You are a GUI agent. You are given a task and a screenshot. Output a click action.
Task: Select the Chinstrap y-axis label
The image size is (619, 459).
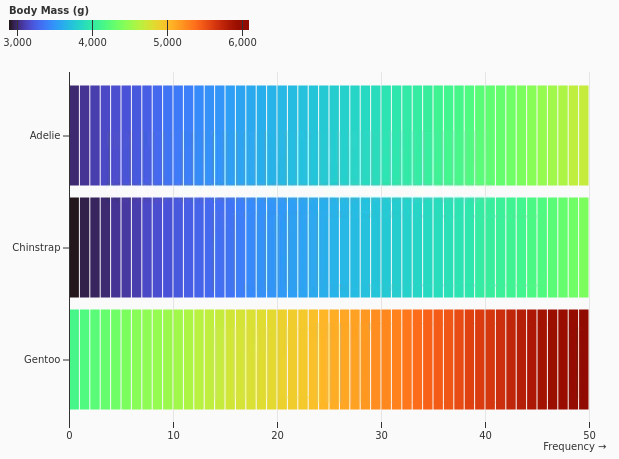point(36,247)
